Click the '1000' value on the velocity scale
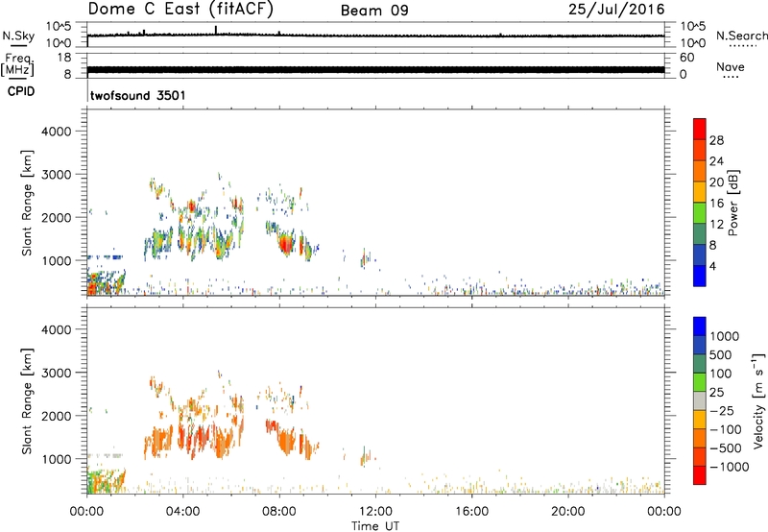Screen dimensions: 768x532 (x=725, y=336)
